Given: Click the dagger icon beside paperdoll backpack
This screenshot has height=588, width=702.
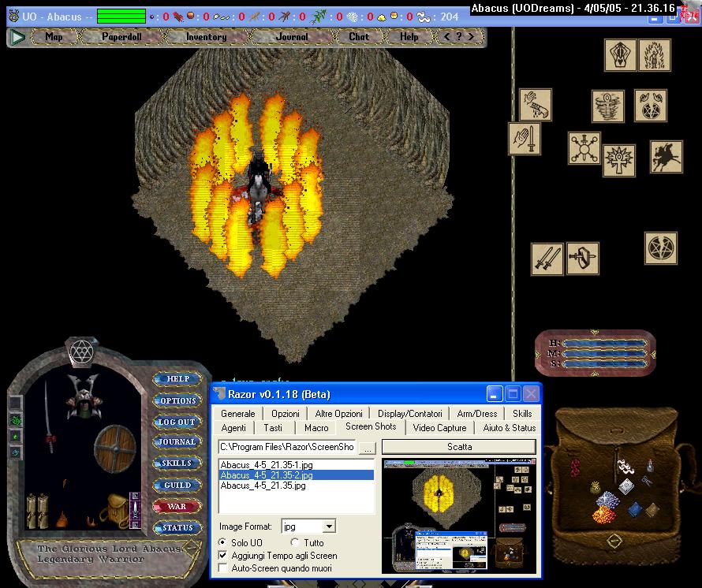Looking at the screenshot, I should coord(135,510).
